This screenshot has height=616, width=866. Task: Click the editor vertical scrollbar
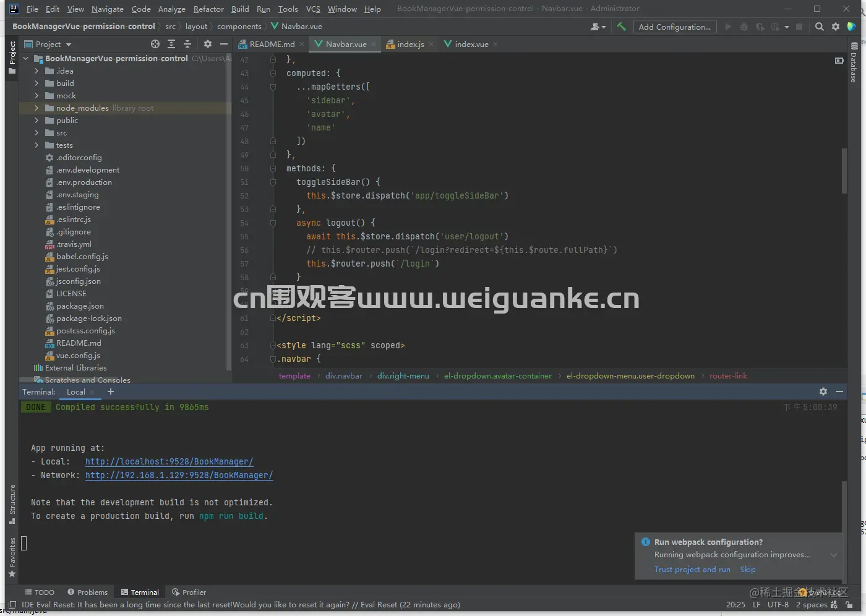click(x=844, y=171)
